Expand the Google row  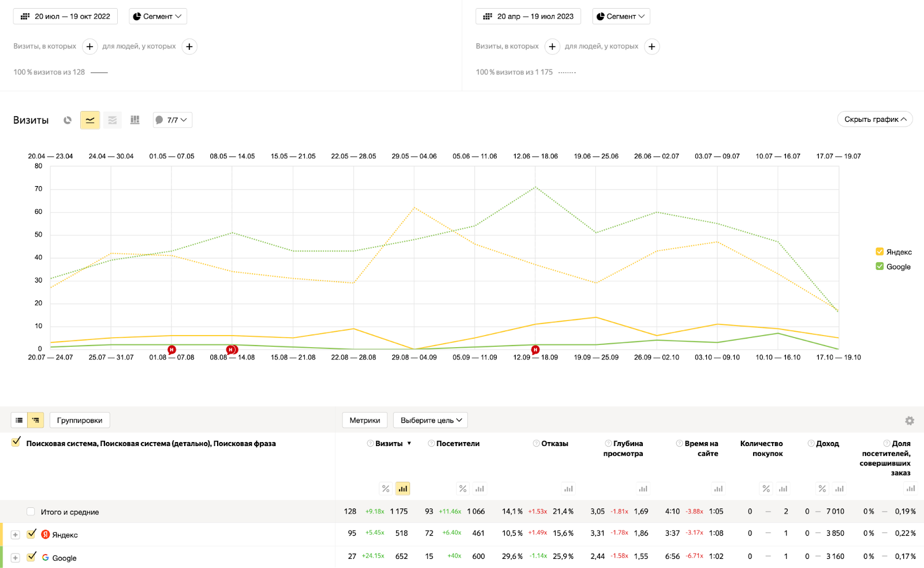pyautogui.click(x=16, y=558)
